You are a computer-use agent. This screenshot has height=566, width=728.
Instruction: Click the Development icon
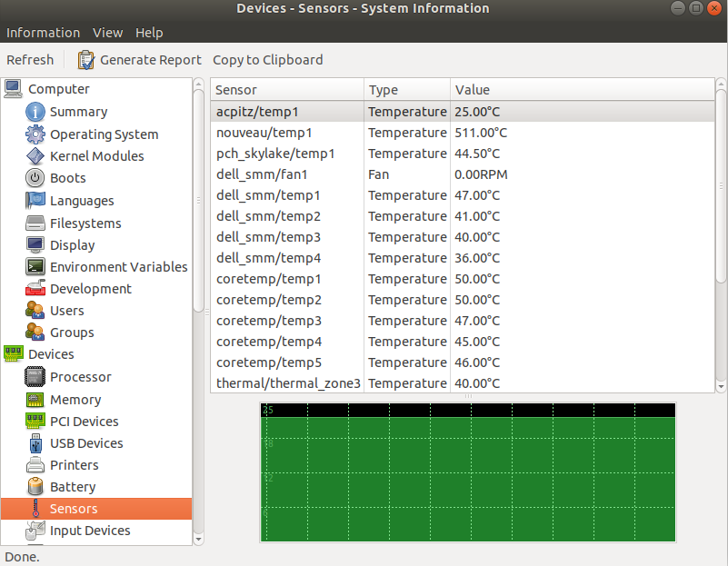(35, 289)
